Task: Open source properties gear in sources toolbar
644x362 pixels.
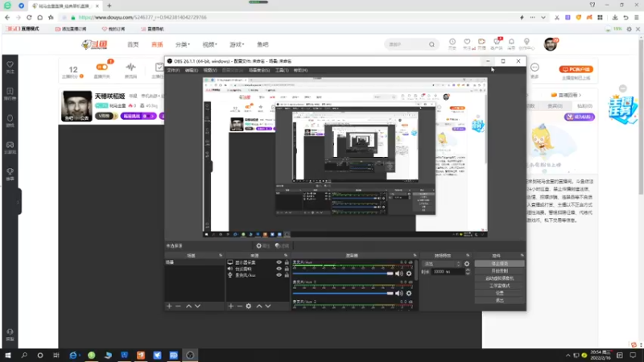Action: [x=249, y=306]
